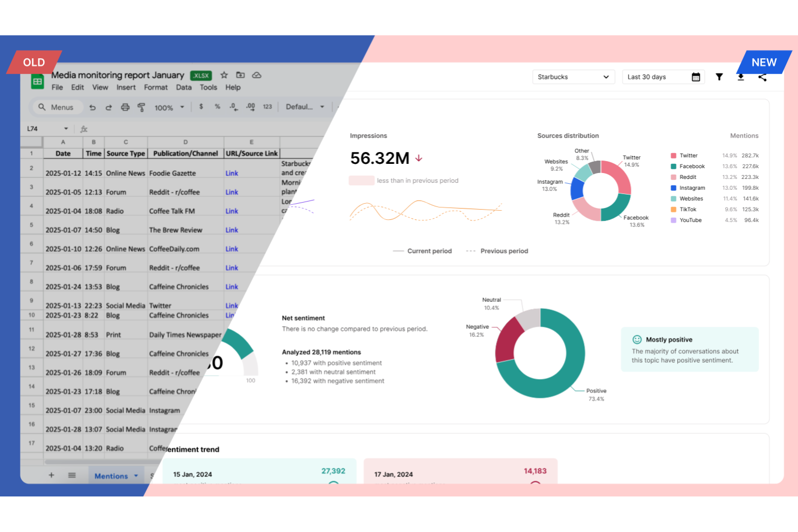Click the Twitter legend color swatch
The image size is (798, 532).
(673, 156)
